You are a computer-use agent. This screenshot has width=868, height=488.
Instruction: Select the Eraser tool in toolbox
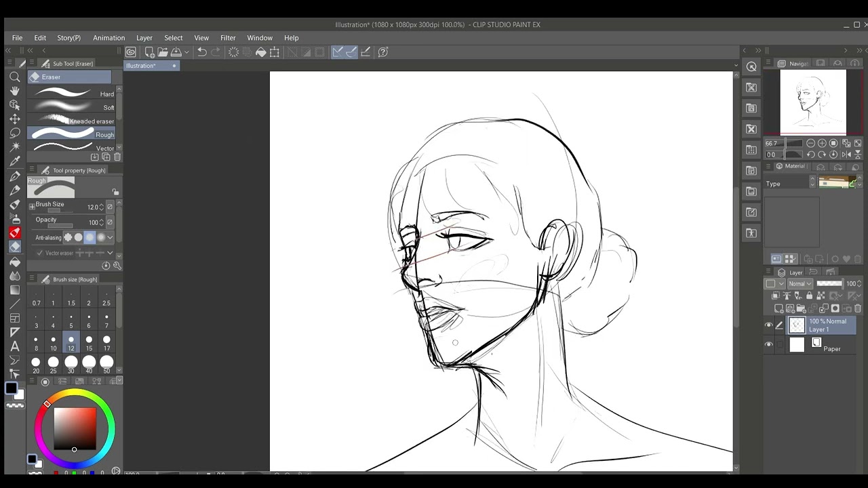pos(15,247)
